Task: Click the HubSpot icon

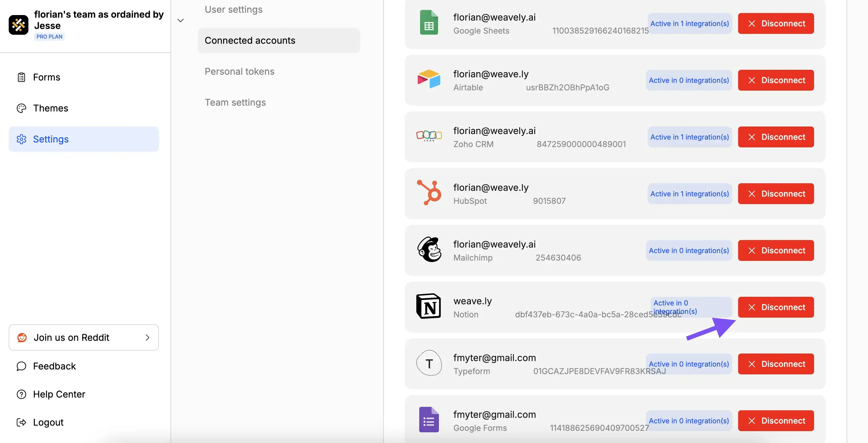Action: (x=429, y=193)
